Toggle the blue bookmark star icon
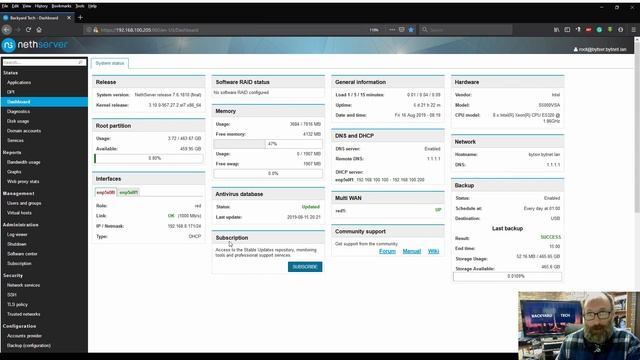This screenshot has width=640, height=360. coord(411,30)
